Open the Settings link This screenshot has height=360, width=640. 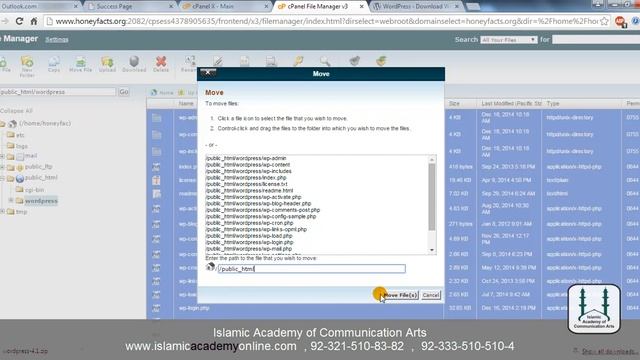pos(57,40)
